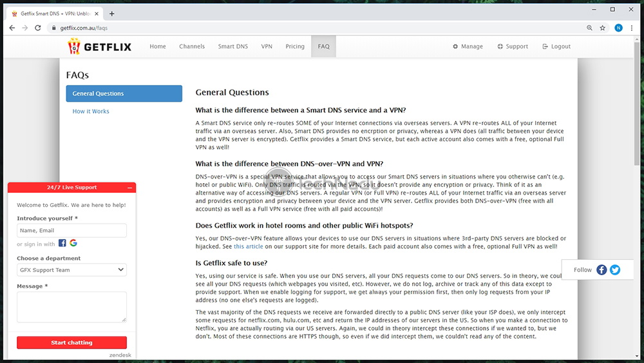Open the Channels menu item
This screenshot has height=363, width=644.
192,46
